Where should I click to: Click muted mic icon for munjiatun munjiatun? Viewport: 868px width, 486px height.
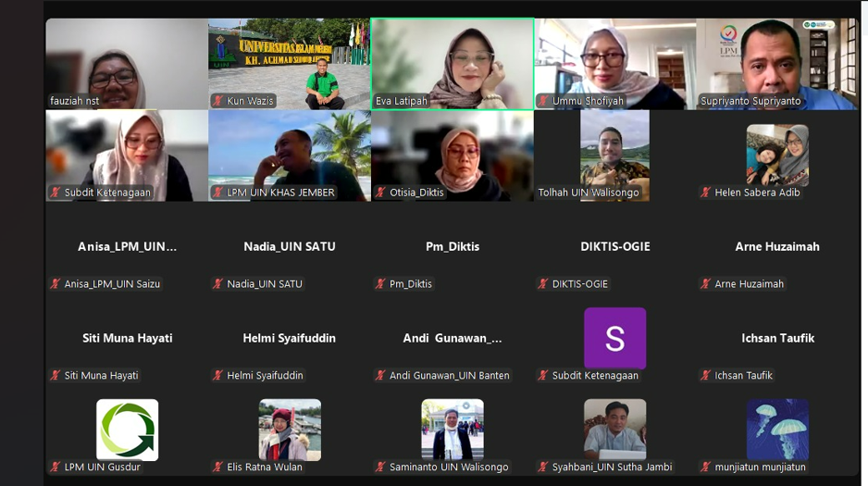[x=705, y=467]
